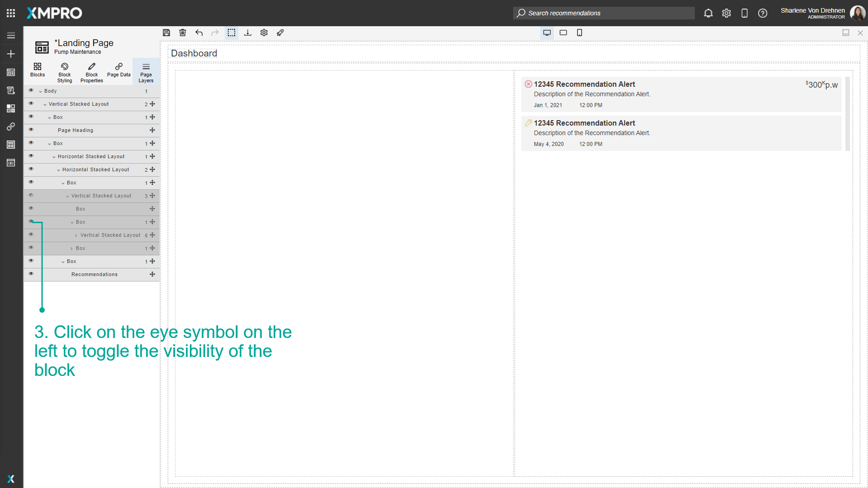Click the Undo arrow icon

pyautogui.click(x=199, y=33)
